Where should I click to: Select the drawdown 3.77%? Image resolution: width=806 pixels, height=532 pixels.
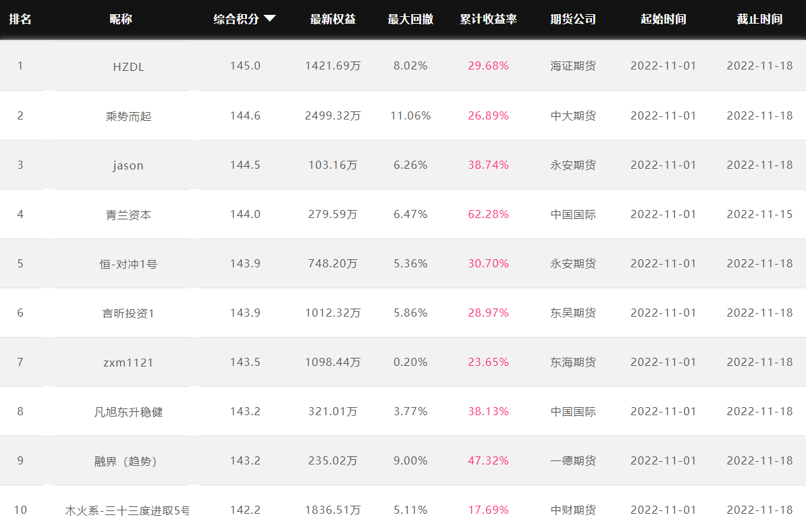[410, 412]
